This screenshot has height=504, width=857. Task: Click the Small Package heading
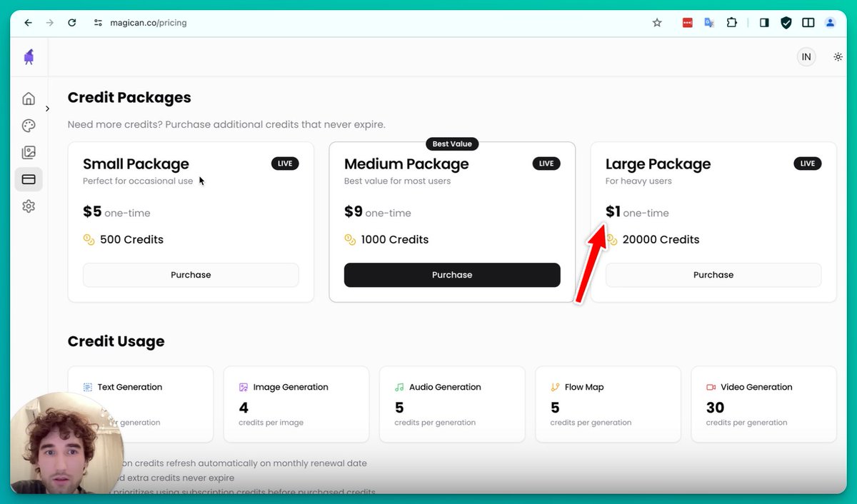click(136, 164)
